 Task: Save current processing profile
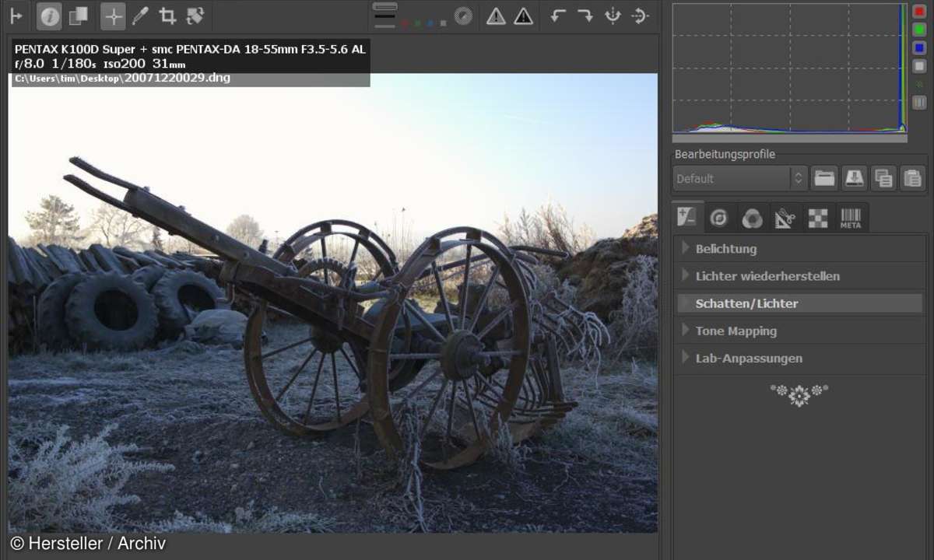point(855,178)
